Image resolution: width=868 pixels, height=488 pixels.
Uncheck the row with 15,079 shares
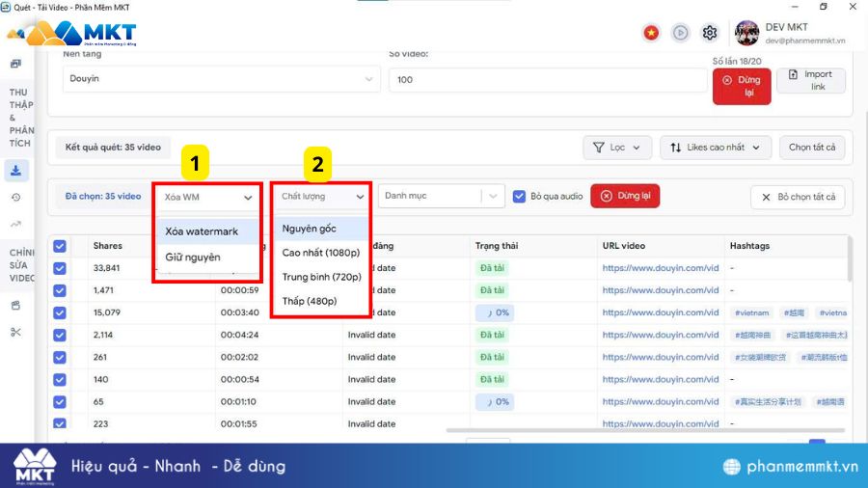tap(60, 312)
